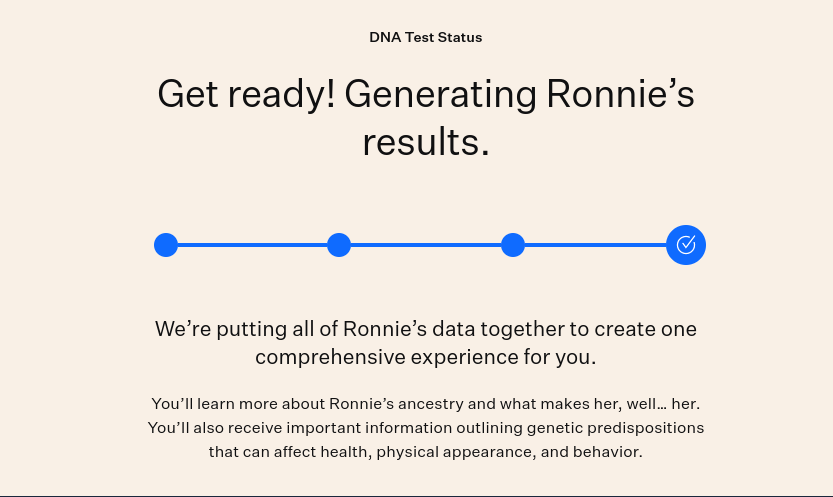Select the first progress step dot

pyautogui.click(x=166, y=245)
